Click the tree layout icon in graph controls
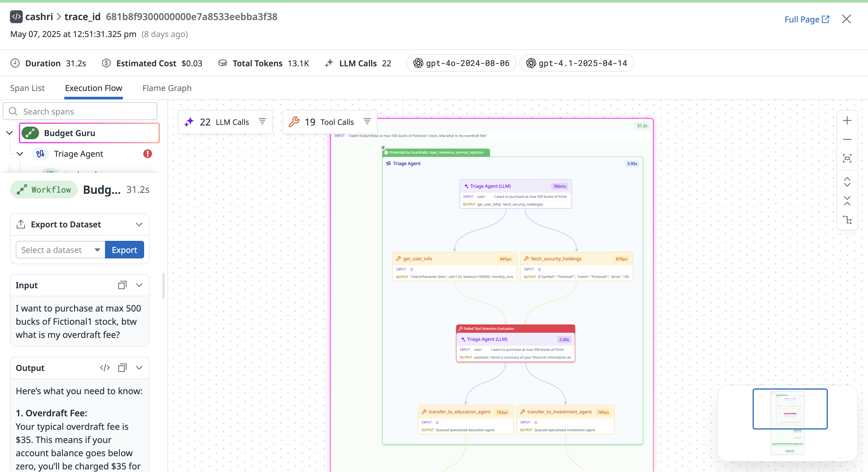Image resolution: width=868 pixels, height=472 pixels. click(x=847, y=220)
